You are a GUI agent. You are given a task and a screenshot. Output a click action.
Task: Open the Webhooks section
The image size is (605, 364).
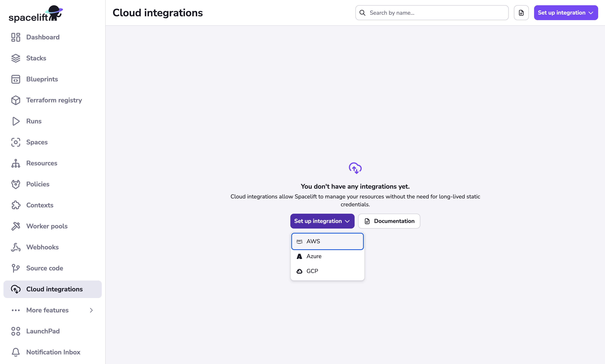point(42,247)
